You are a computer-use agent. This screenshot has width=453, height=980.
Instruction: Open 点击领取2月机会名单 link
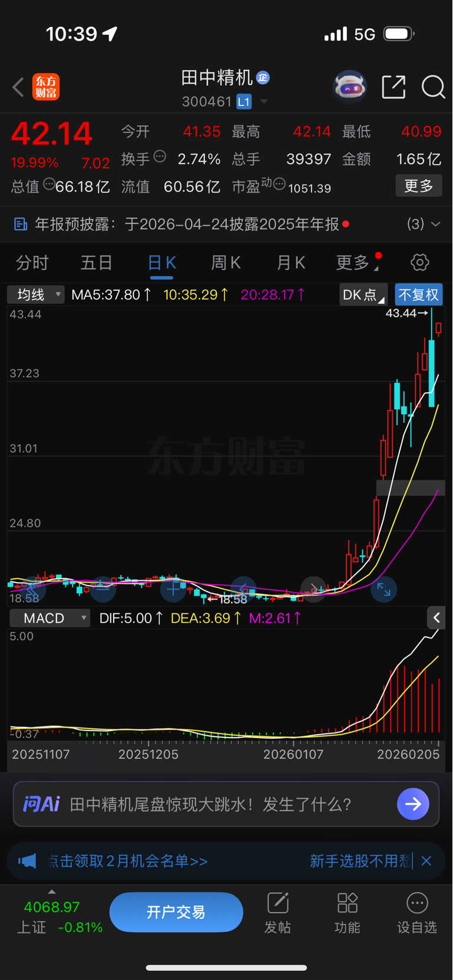pyautogui.click(x=128, y=861)
